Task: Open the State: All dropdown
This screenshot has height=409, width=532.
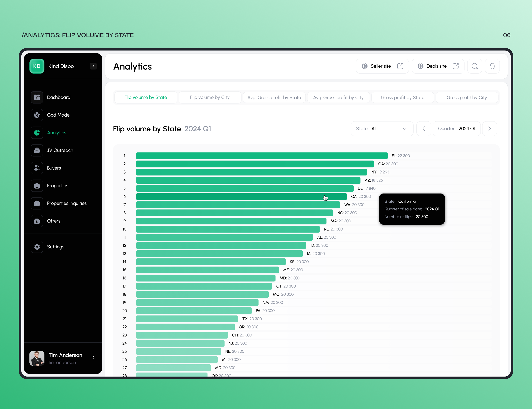Action: pyautogui.click(x=382, y=129)
